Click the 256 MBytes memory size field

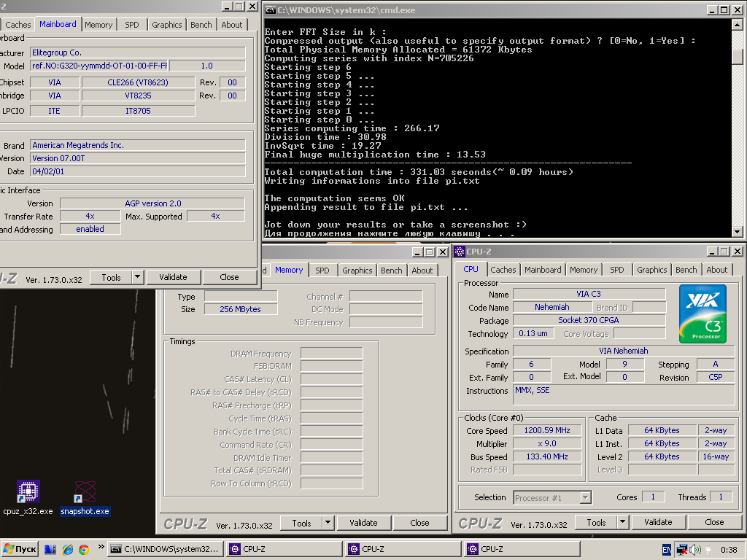(x=241, y=309)
